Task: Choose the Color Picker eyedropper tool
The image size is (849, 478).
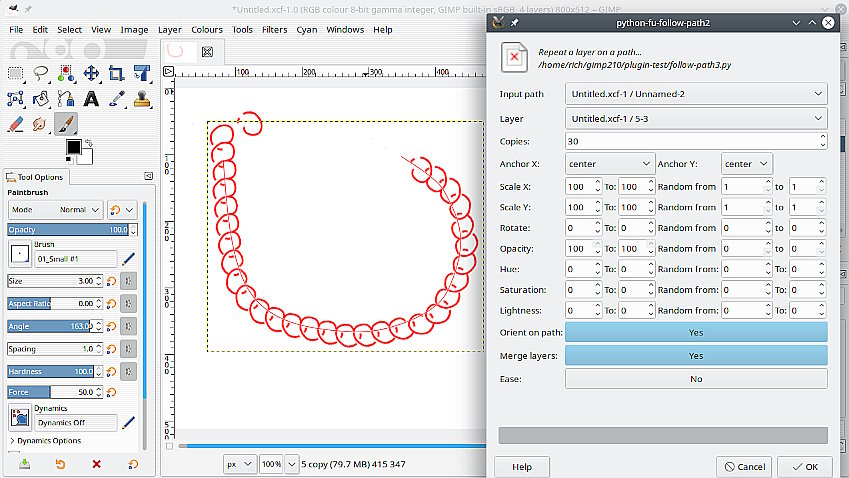Action: (x=116, y=99)
